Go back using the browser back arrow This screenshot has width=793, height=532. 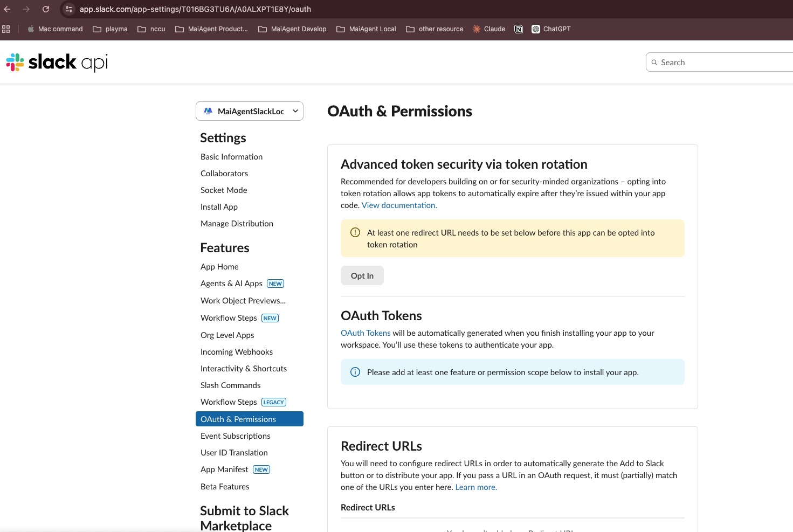[x=8, y=9]
